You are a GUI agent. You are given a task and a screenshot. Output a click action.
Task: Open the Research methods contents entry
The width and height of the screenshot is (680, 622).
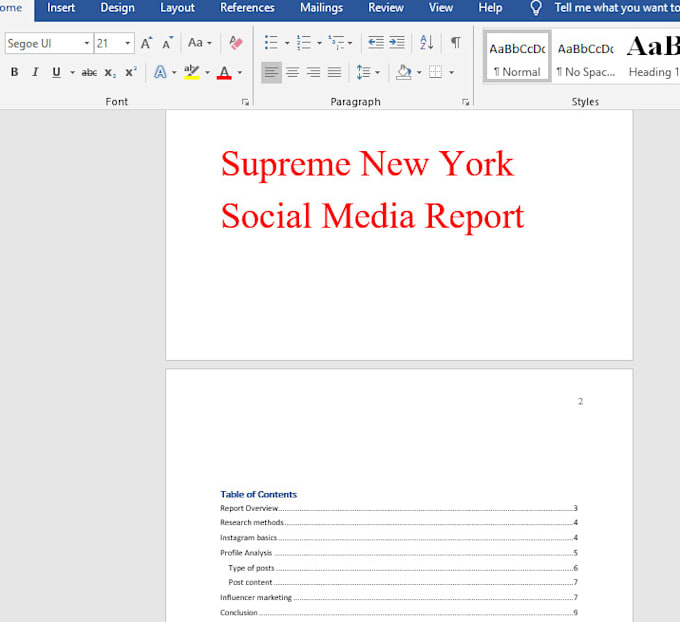(399, 522)
